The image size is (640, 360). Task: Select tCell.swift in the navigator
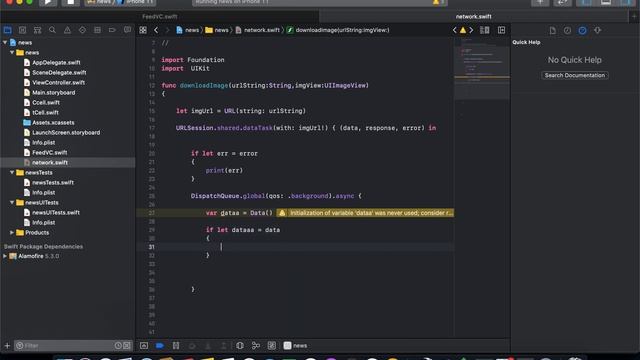[x=45, y=112]
